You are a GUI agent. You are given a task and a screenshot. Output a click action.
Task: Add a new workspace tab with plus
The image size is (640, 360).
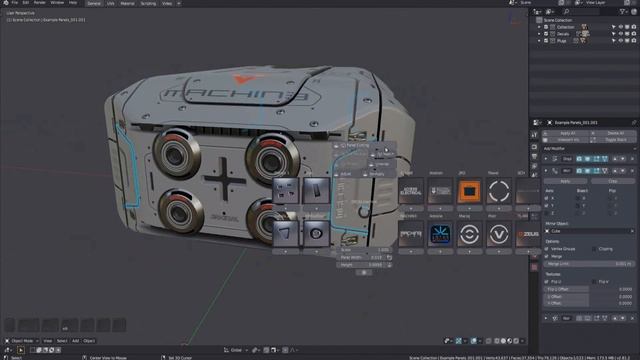pos(179,3)
